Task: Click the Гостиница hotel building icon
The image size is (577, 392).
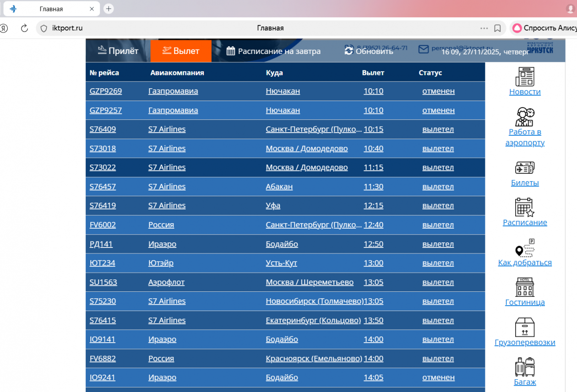Action: [525, 287]
